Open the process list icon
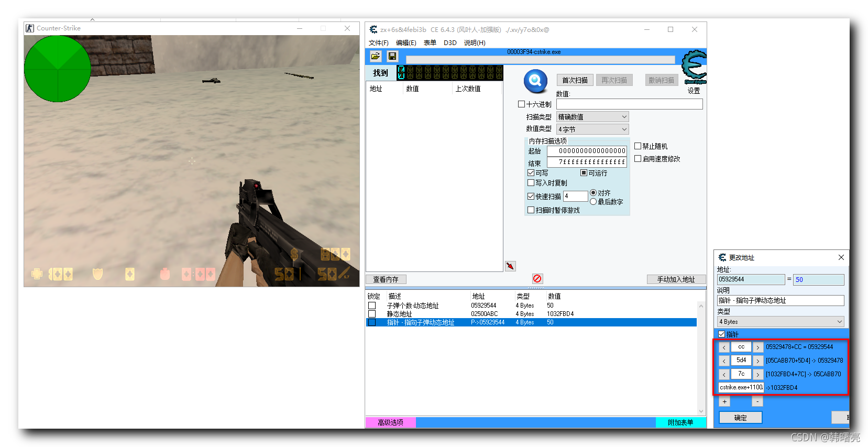The height and width of the screenshot is (447, 868). (376, 56)
